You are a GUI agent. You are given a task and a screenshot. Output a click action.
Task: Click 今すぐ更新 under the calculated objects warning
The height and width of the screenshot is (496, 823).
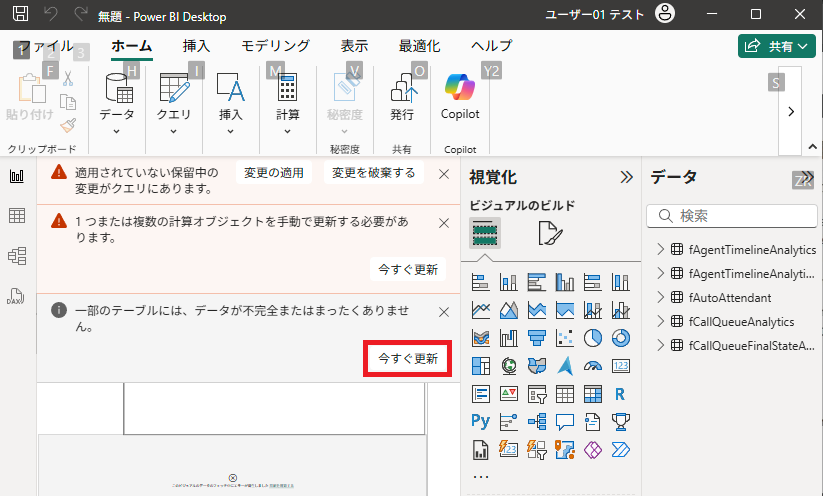tap(408, 269)
